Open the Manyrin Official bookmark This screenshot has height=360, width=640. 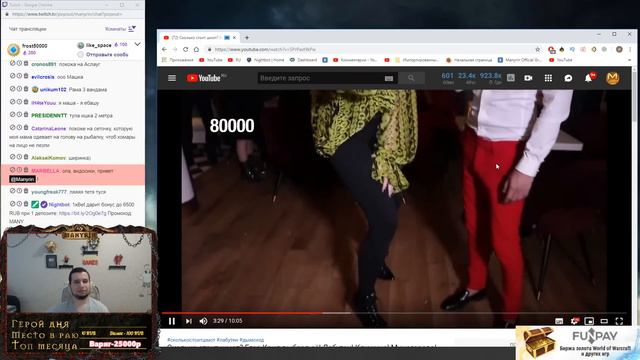(x=520, y=60)
